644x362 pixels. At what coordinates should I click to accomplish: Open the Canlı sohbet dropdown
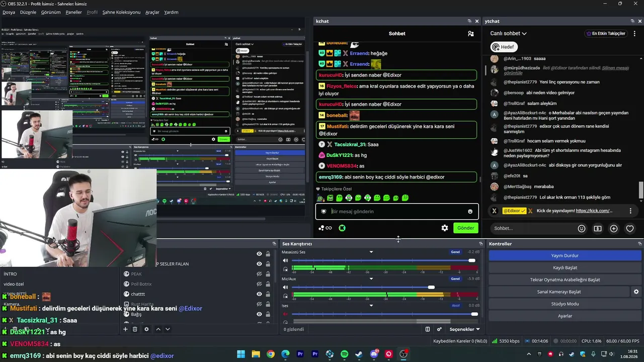pos(509,34)
